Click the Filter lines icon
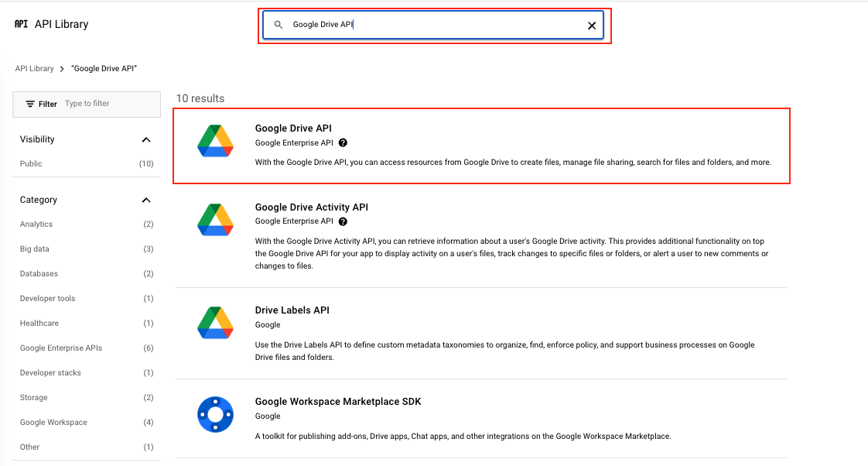This screenshot has width=868, height=466. pyautogui.click(x=30, y=104)
